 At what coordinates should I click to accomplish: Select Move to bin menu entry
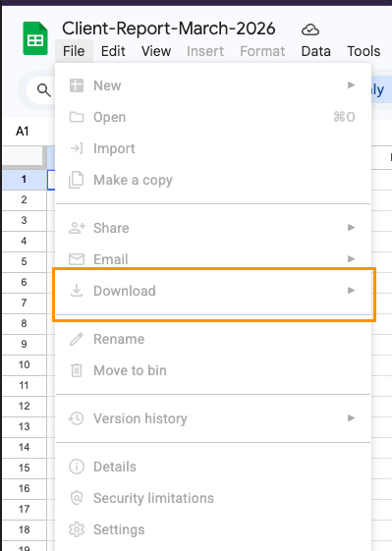pos(213,370)
